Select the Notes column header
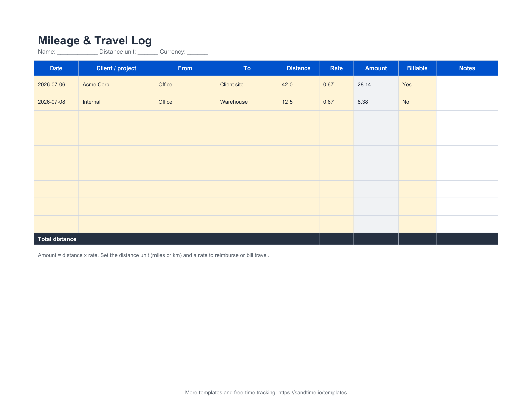The height and width of the screenshot is (411, 532). 467,68
